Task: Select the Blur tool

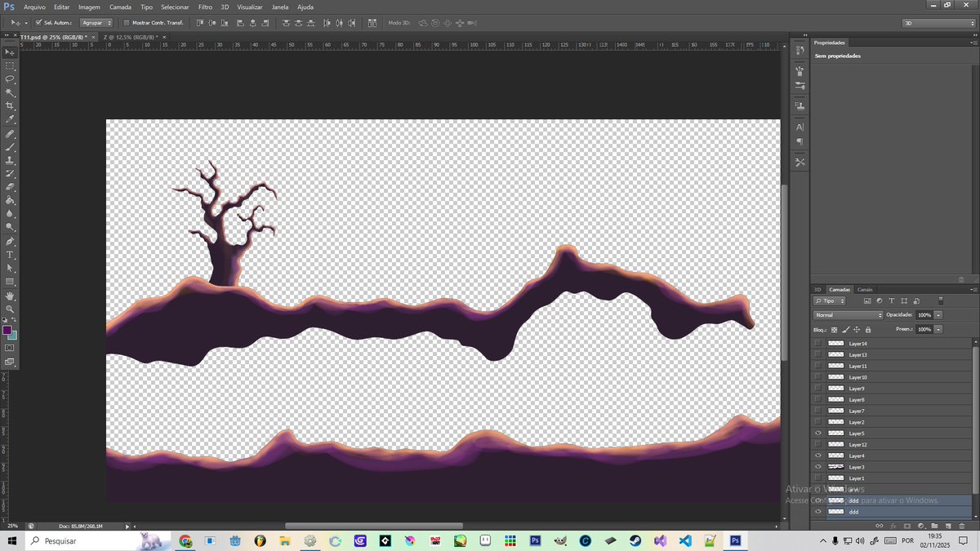Action: tap(11, 214)
